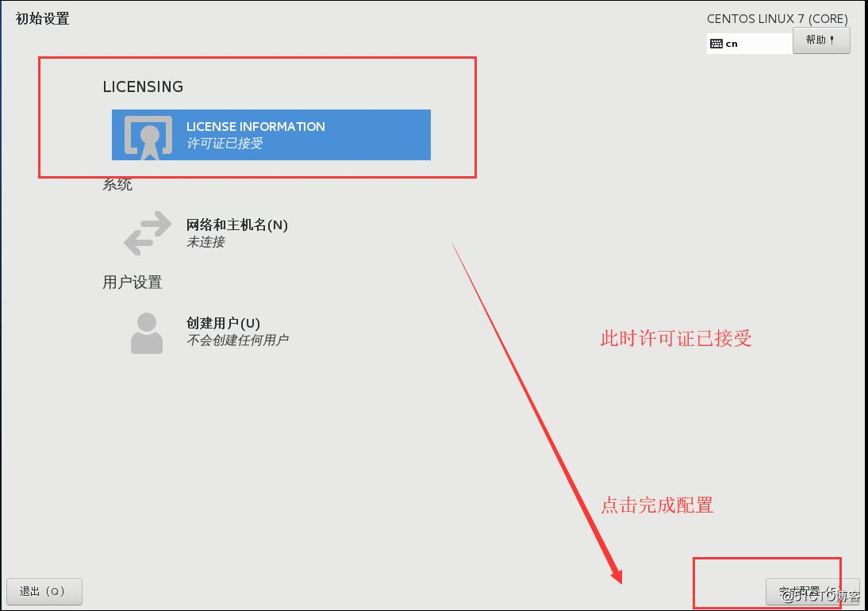The width and height of the screenshot is (868, 611).
Task: Enable user creation via 不会创建任何用户 entry
Action: pos(238,340)
